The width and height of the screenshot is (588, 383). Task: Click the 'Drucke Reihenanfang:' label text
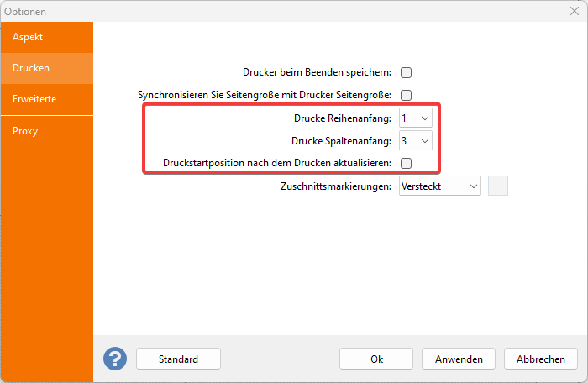343,118
